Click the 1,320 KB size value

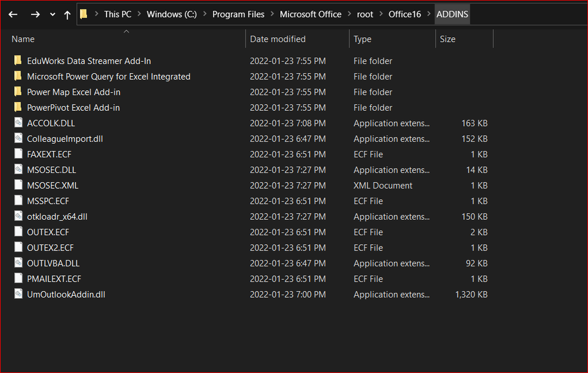pos(471,295)
